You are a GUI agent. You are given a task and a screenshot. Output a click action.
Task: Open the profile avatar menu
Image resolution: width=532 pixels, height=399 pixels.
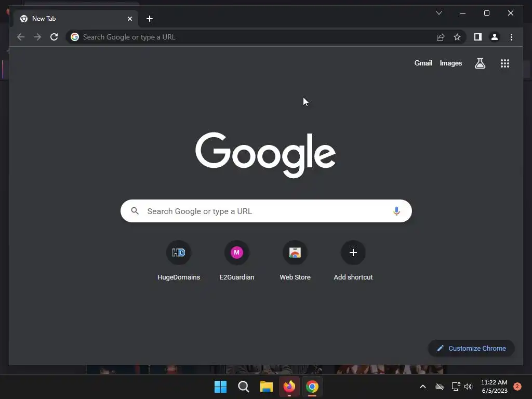coord(495,37)
